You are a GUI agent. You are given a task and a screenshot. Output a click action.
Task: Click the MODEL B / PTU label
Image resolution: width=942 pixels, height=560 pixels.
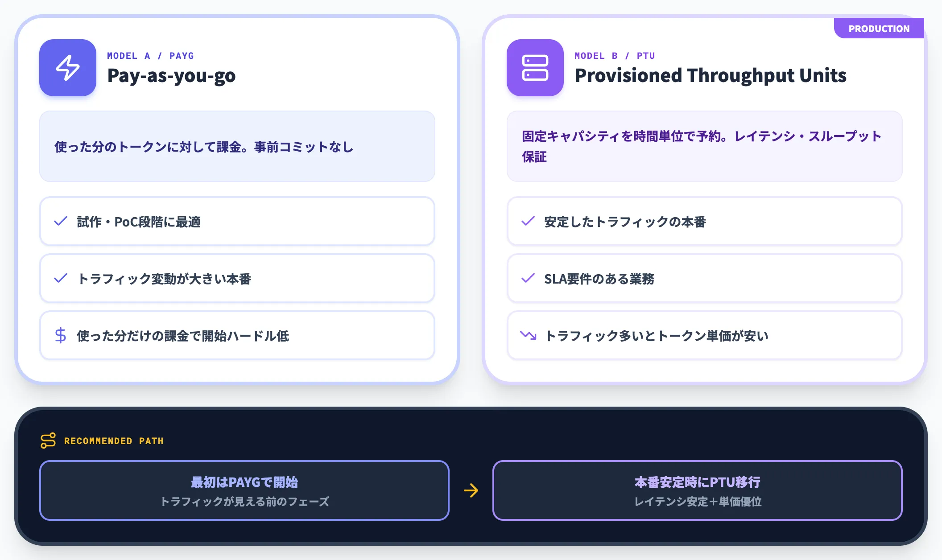(x=615, y=56)
